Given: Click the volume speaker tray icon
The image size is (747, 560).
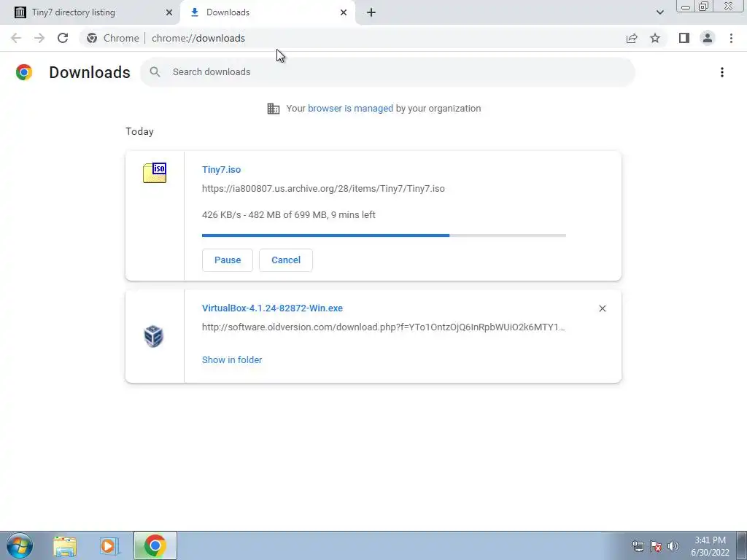Looking at the screenshot, I should pyautogui.click(x=673, y=546).
